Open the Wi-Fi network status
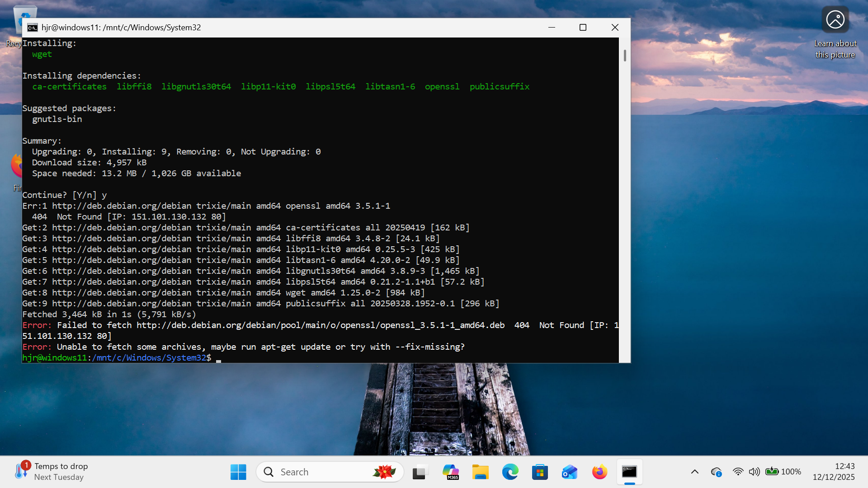 coord(738,472)
